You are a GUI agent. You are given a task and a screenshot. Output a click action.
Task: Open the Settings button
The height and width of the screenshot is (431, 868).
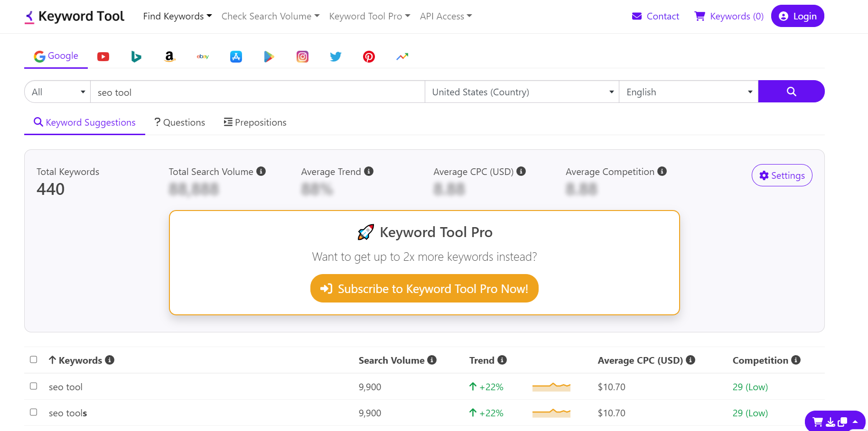[782, 175]
